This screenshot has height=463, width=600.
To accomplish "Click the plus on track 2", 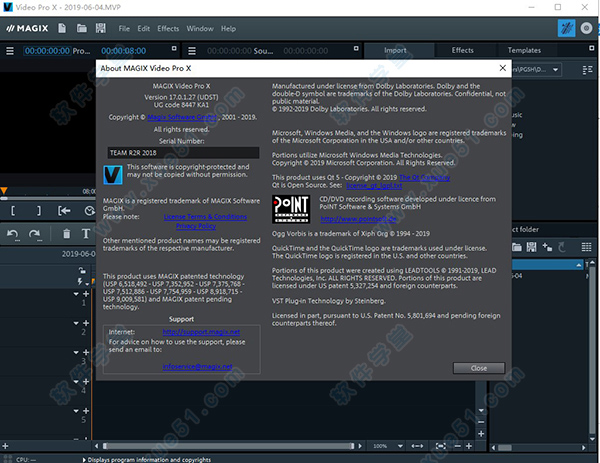I will coord(86,323).
